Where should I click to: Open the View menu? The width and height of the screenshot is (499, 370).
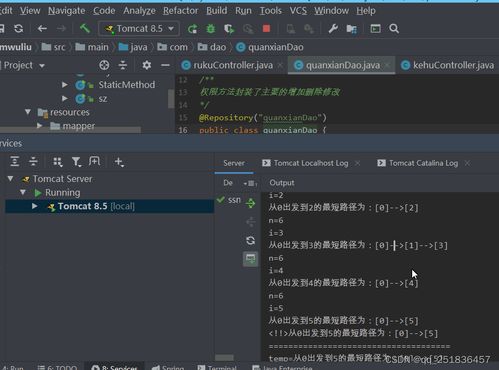pyautogui.click(x=30, y=11)
